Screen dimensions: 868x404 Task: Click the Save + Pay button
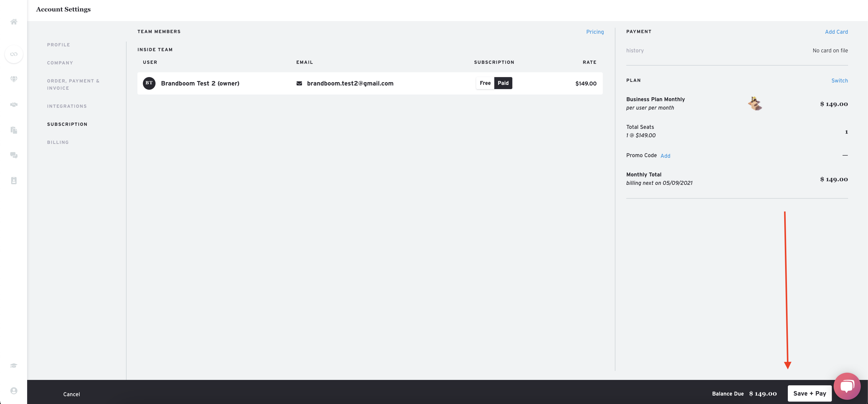click(x=809, y=393)
